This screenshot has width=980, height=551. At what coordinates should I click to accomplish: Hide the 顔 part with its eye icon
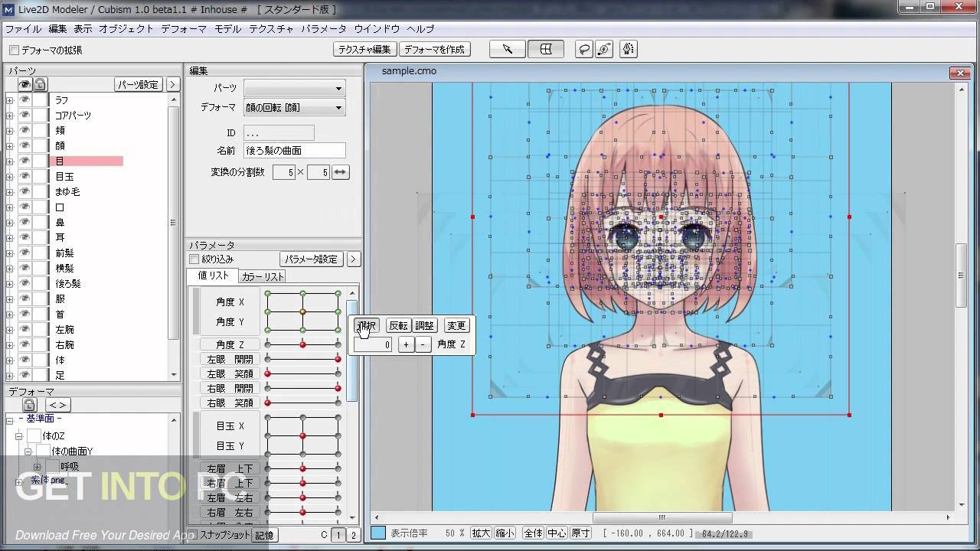(24, 145)
